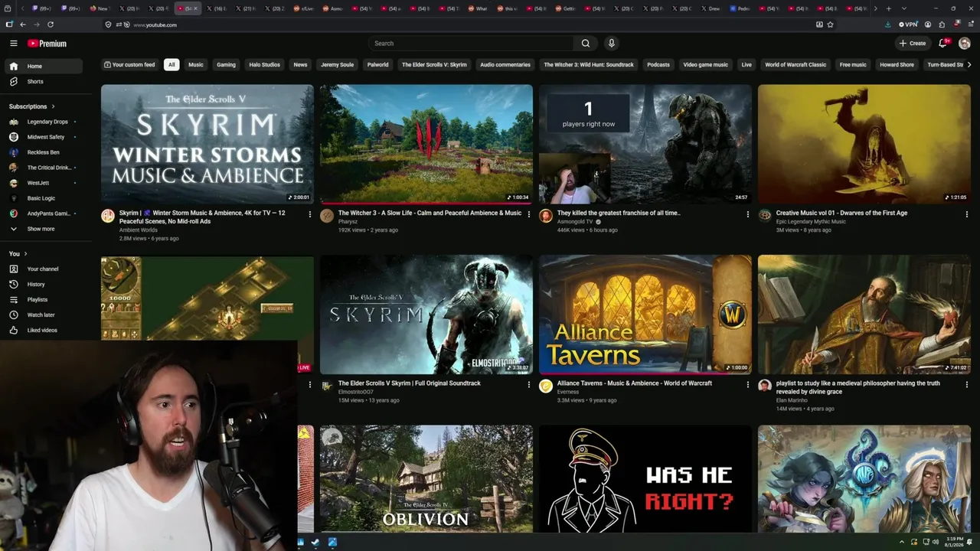The height and width of the screenshot is (551, 980).
Task: Open the browser VPN button
Action: click(908, 24)
